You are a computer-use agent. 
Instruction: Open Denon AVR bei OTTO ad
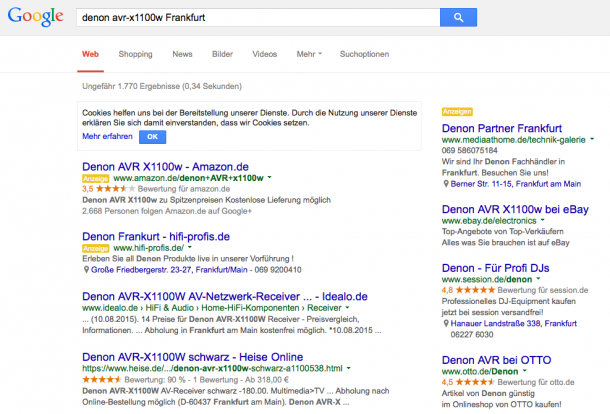point(496,360)
